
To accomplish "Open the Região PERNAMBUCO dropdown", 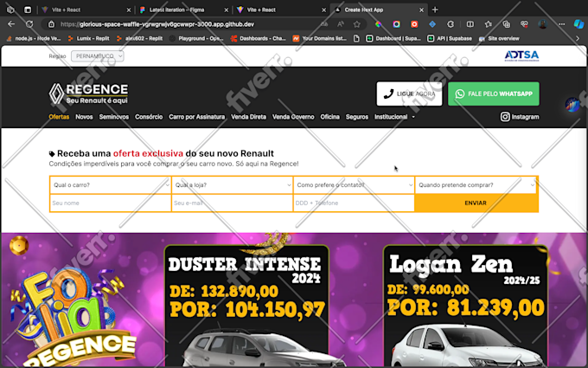I will click(98, 56).
